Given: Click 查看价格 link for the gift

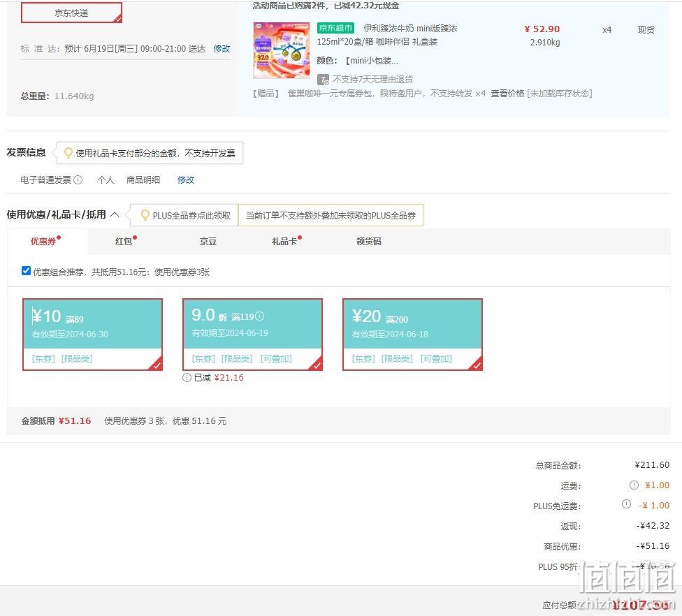Looking at the screenshot, I should [507, 94].
